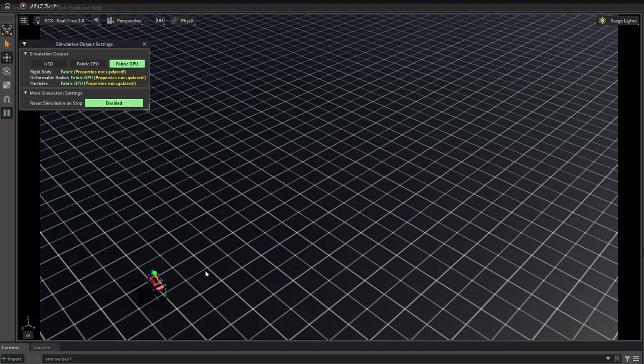The height and width of the screenshot is (364, 644).
Task: Click the gears icon beside PhysX
Action: click(x=174, y=21)
